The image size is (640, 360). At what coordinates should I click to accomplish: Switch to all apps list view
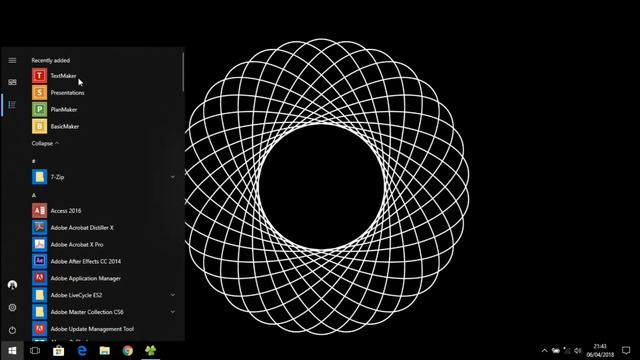[x=12, y=105]
